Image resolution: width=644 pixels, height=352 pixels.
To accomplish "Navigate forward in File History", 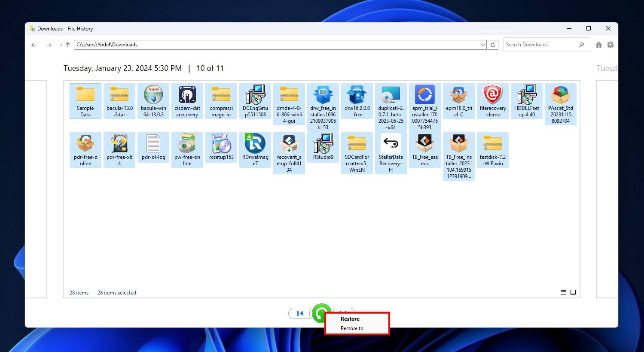I will pyautogui.click(x=49, y=45).
